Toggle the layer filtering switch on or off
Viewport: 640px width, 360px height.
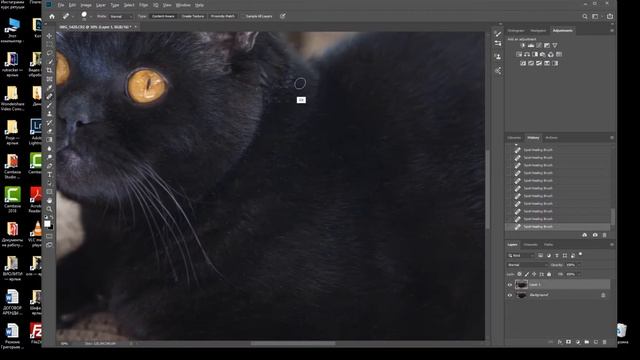coord(580,254)
